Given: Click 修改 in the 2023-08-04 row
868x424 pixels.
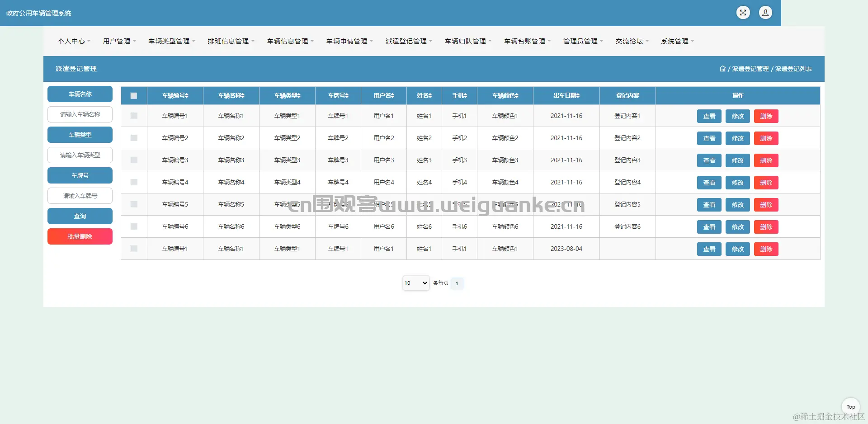Looking at the screenshot, I should (x=738, y=249).
